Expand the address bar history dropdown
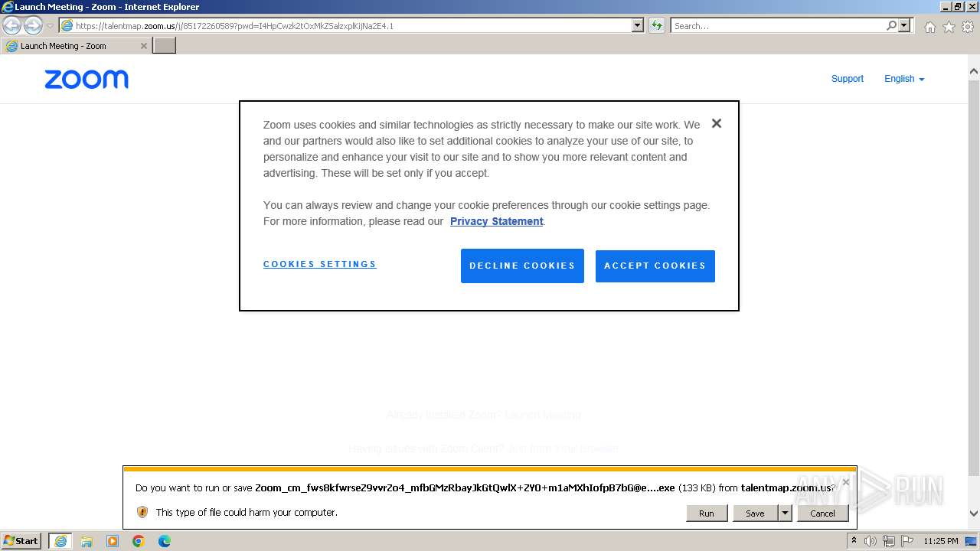 [638, 26]
